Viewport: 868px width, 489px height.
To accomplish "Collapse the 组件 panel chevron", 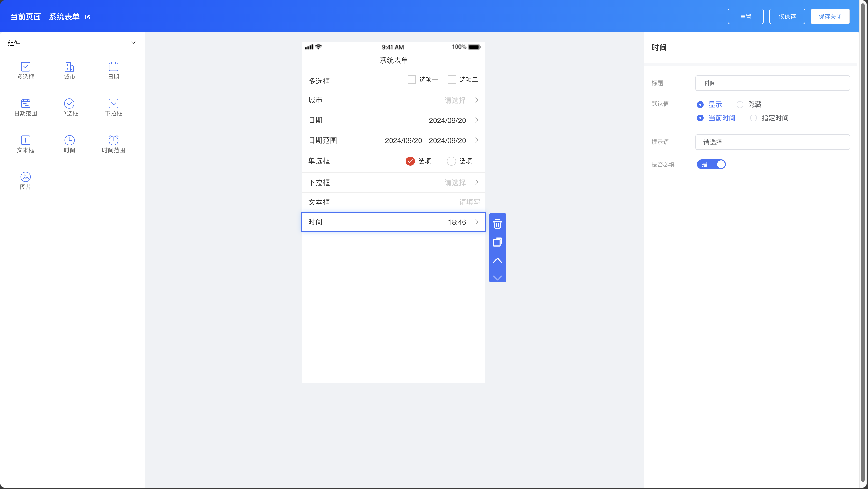I will pos(133,43).
